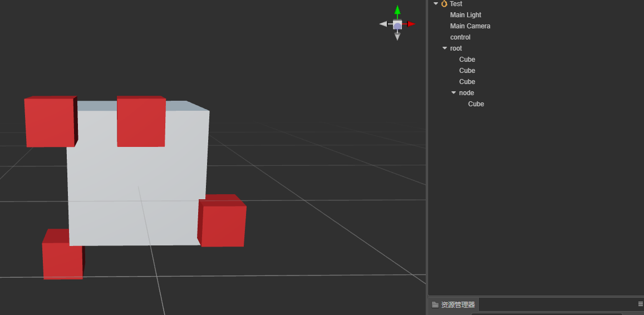The height and width of the screenshot is (315, 644).
Task: Toggle projection via the gizmo center cube
Action: [x=397, y=24]
